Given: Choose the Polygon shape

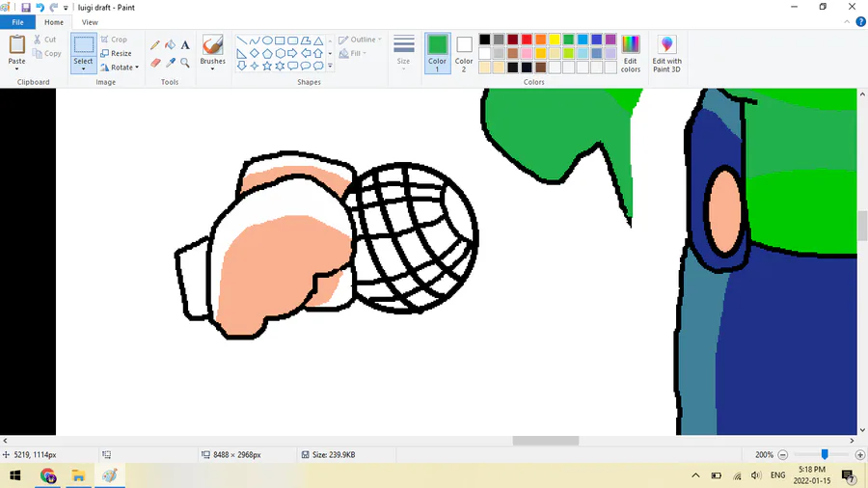Looking at the screenshot, I should click(x=305, y=41).
